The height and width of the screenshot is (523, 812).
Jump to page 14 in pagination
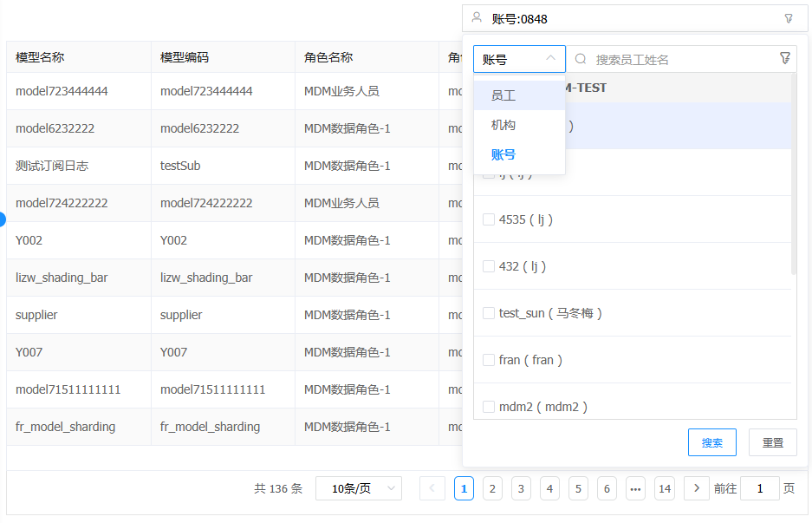click(665, 488)
